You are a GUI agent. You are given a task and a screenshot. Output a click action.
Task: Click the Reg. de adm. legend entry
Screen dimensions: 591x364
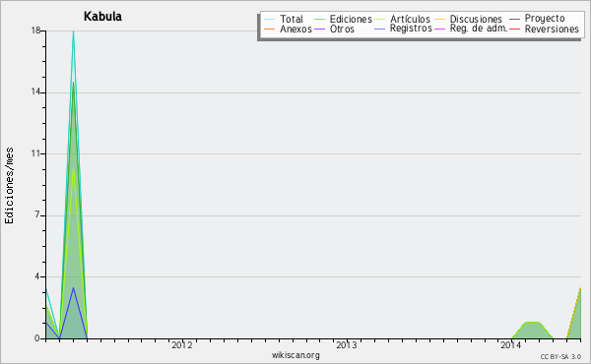479,29
